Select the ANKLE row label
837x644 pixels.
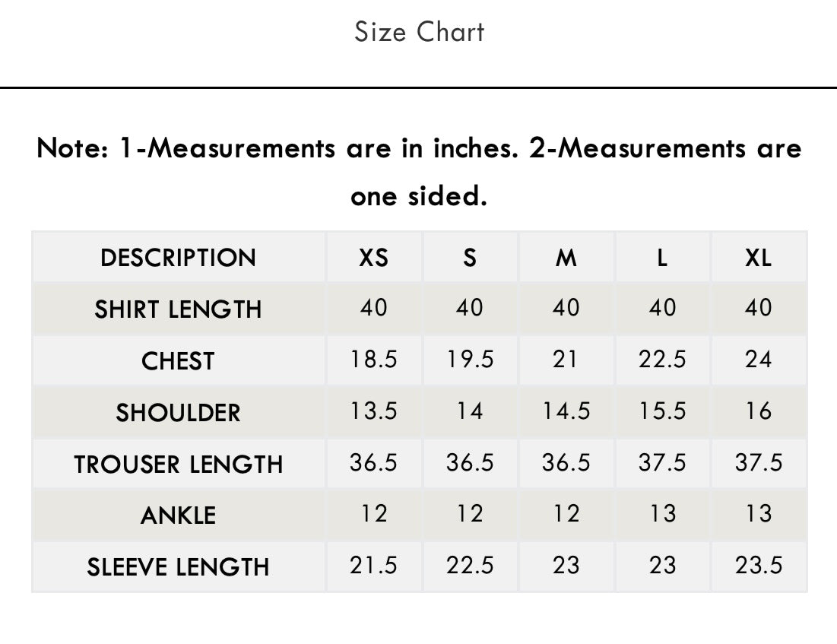(178, 516)
